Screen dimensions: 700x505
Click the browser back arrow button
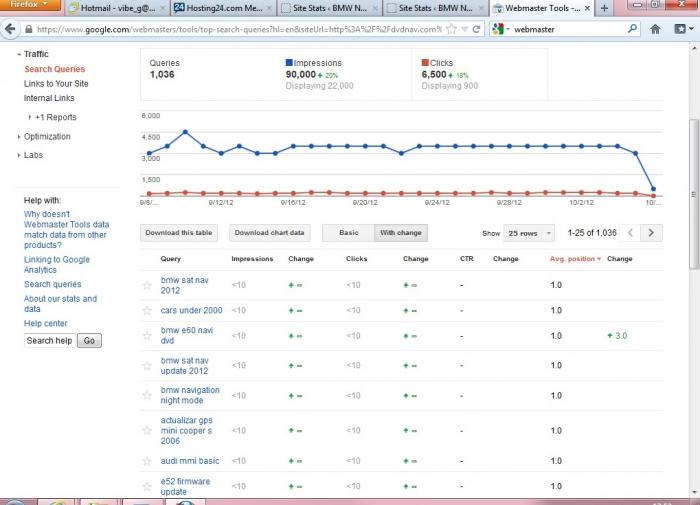pyautogui.click(x=10, y=29)
